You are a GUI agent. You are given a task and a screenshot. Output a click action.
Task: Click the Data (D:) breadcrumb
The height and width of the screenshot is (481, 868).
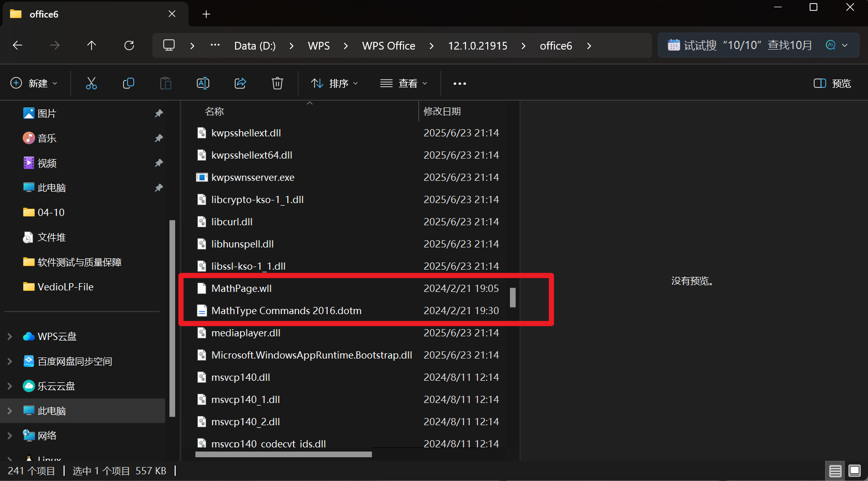(255, 45)
